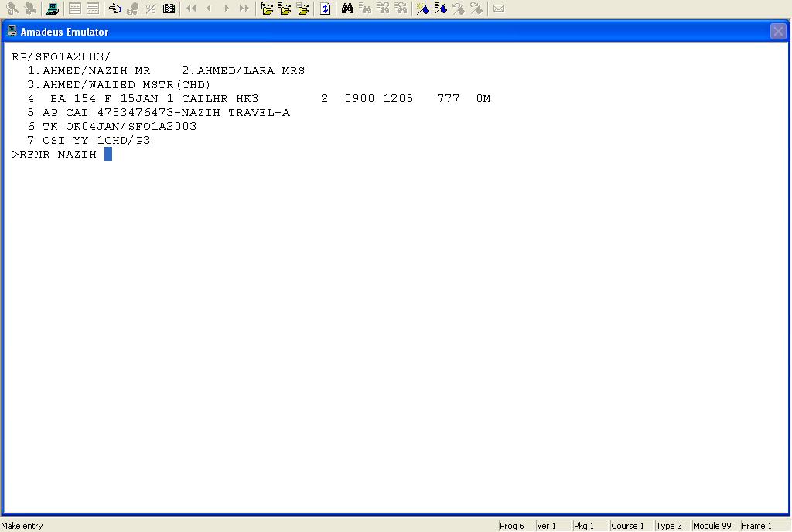Click the greyed find-previous binoculars icon with left arrow

pos(383,9)
